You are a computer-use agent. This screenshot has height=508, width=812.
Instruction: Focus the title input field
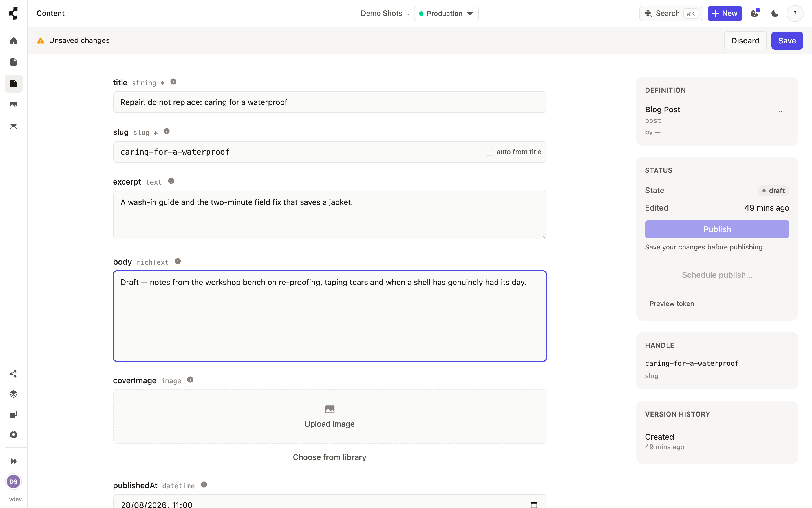[330, 102]
